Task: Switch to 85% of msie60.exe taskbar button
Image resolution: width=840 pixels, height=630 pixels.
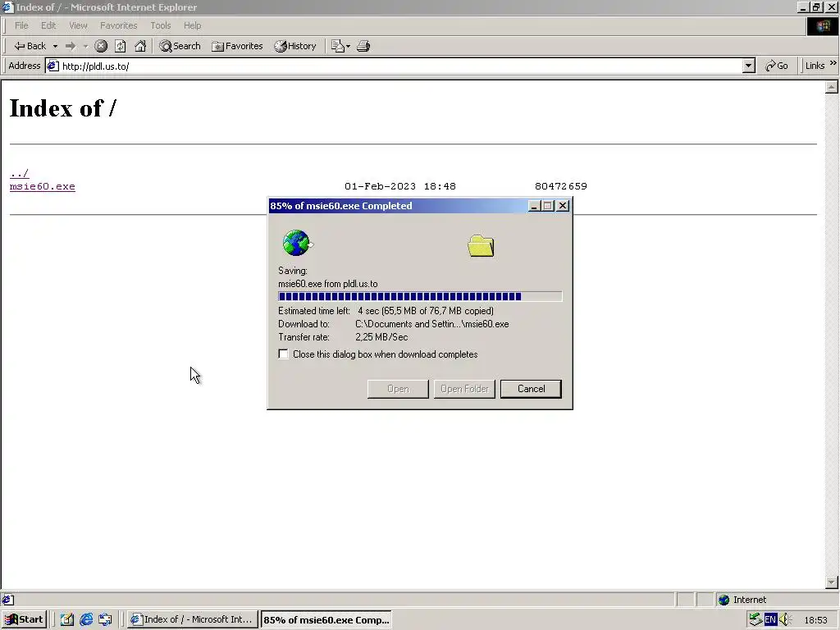Action: click(326, 619)
